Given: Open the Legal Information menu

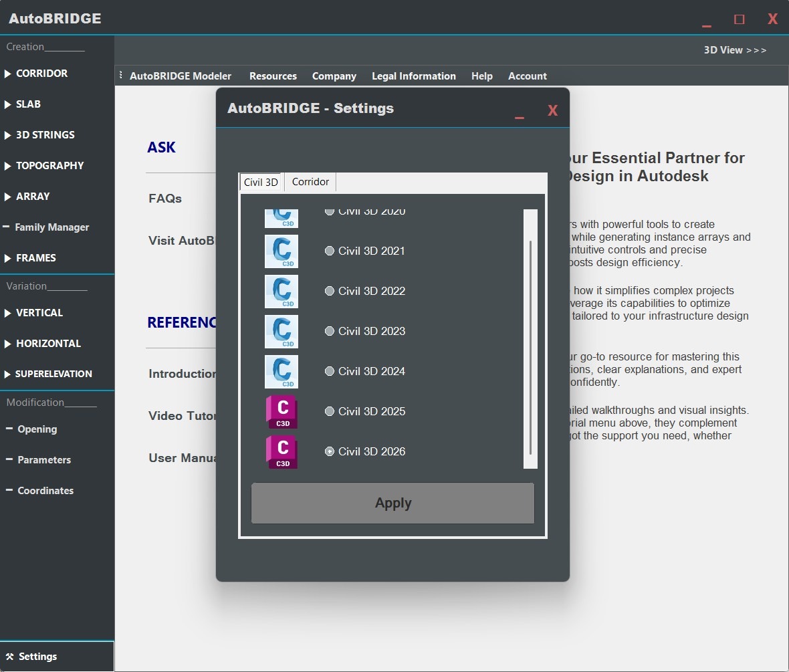Looking at the screenshot, I should click(x=413, y=76).
